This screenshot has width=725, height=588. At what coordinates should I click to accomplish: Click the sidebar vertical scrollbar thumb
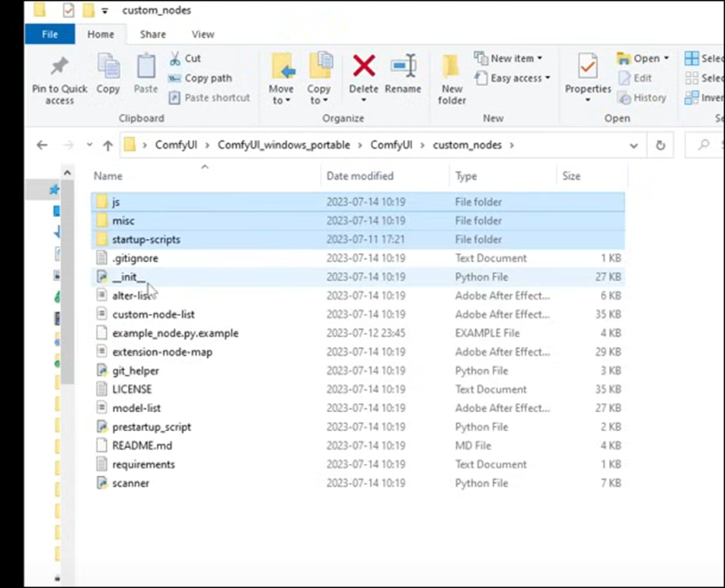[x=68, y=282]
